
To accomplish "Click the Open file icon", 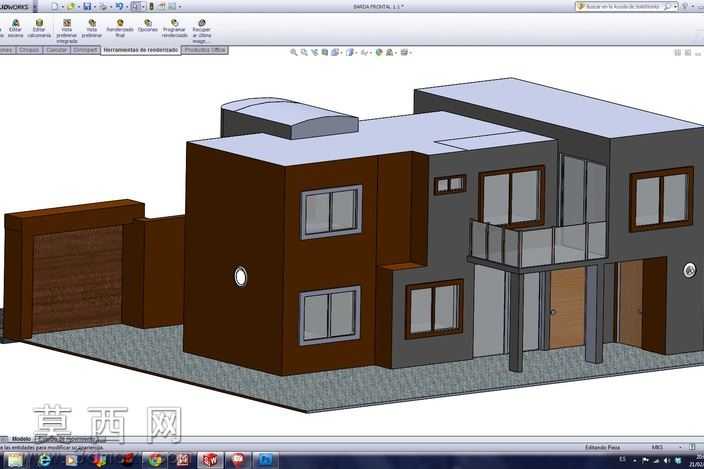I will (x=70, y=6).
